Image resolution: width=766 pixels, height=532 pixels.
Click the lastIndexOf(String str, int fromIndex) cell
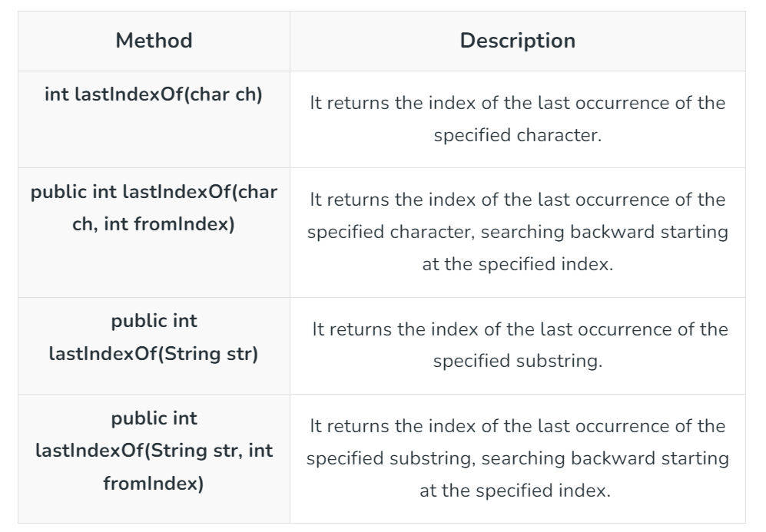154,459
